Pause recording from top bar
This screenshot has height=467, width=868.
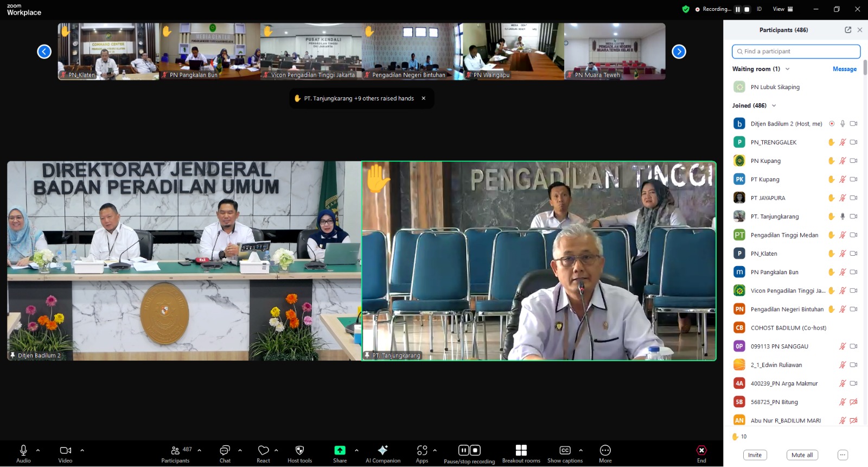738,9
